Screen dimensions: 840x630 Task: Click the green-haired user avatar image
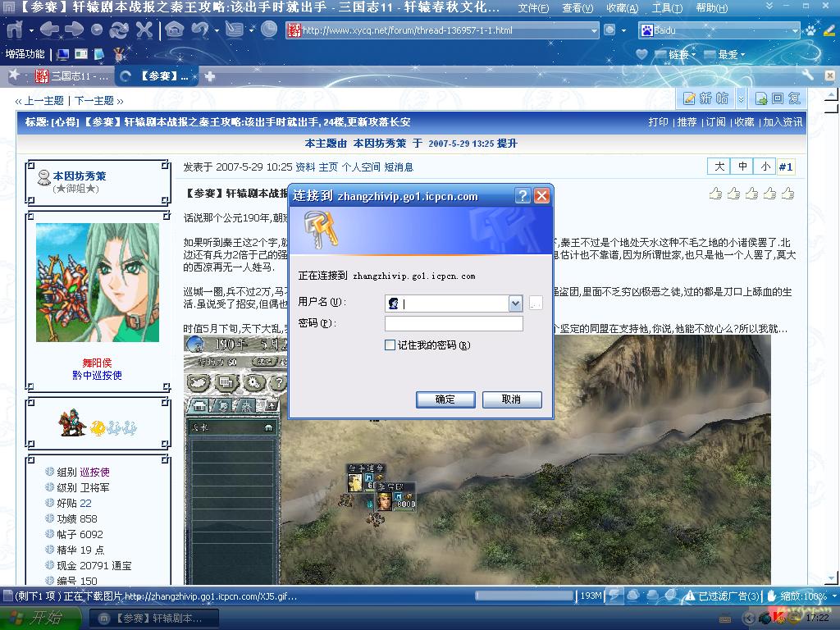point(98,282)
